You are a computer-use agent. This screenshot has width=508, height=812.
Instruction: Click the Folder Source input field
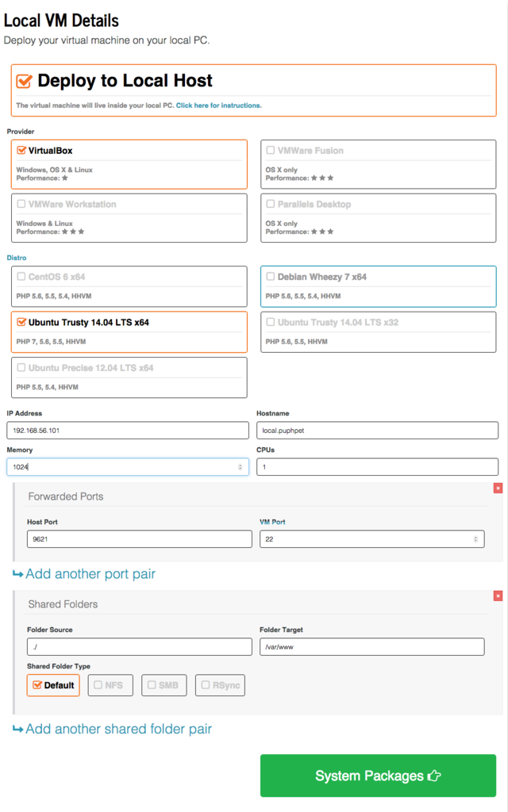[x=140, y=647]
